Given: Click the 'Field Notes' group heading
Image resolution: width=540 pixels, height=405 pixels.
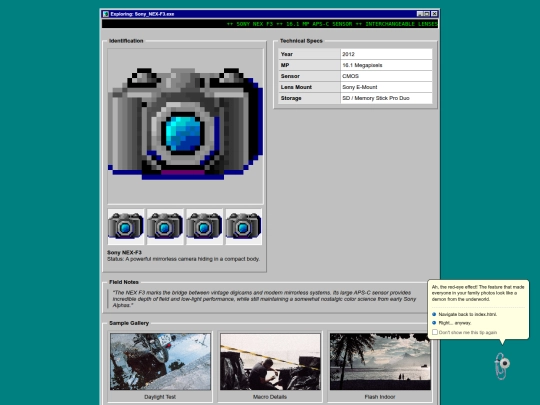Looking at the screenshot, I should pos(124,282).
